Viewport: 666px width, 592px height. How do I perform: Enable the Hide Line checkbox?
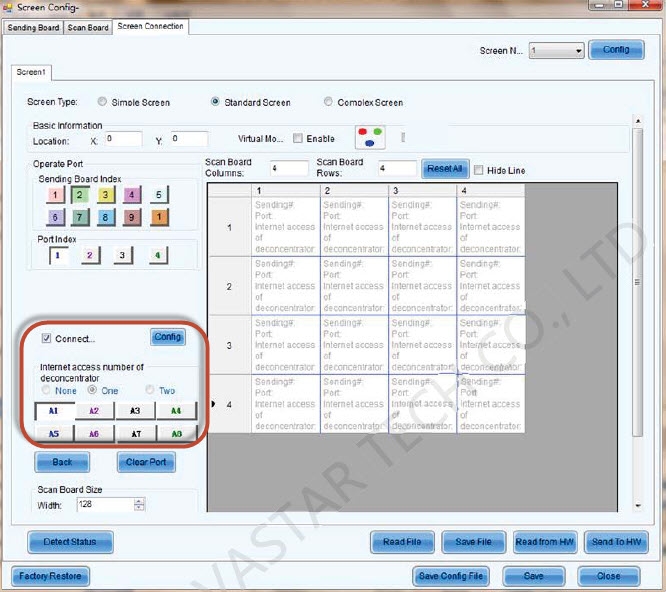(479, 170)
